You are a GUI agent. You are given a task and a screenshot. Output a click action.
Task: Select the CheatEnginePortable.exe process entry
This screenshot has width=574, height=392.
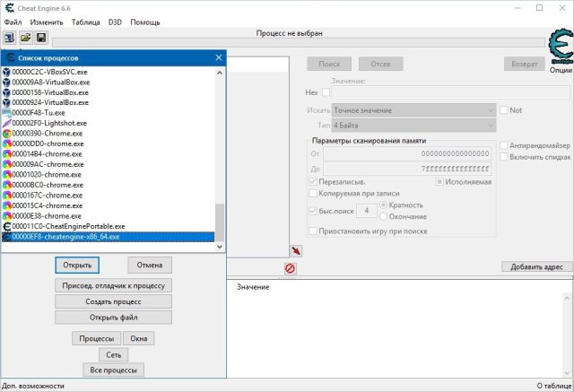click(68, 226)
